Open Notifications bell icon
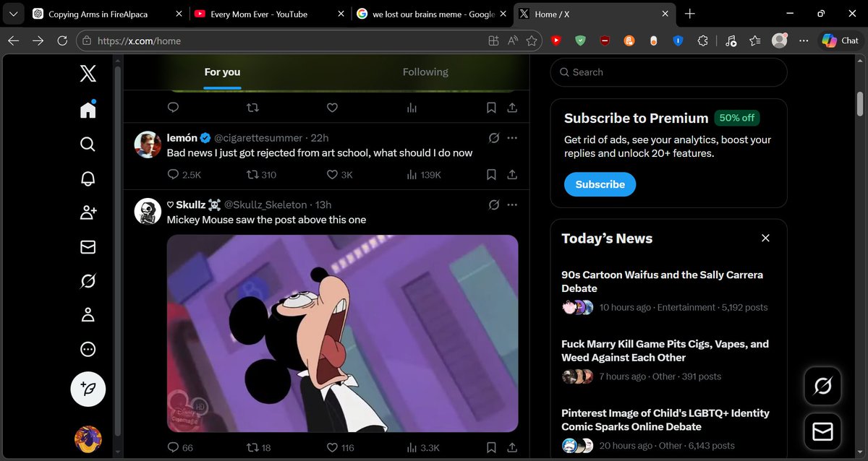 (x=88, y=178)
